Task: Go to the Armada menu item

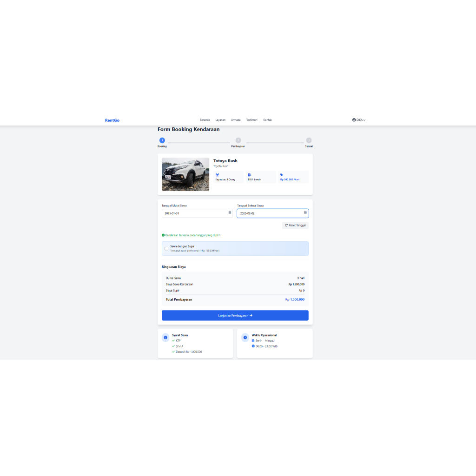Action: point(236,120)
